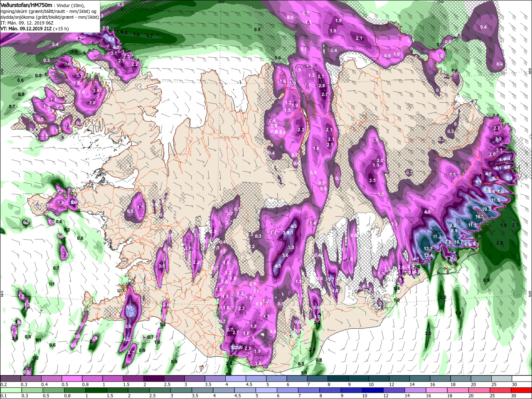Pick top-row dark teal swatch between 9 and 10
532x399 pixels.
(357, 379)
